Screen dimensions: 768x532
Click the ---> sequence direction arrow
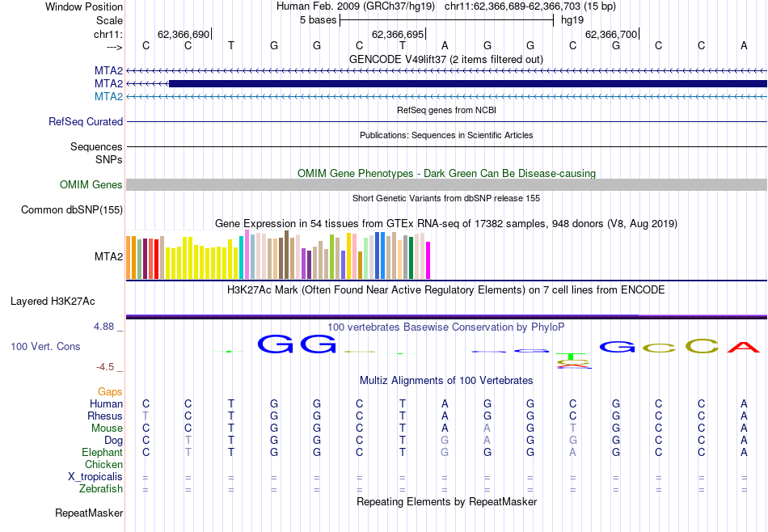(x=115, y=47)
